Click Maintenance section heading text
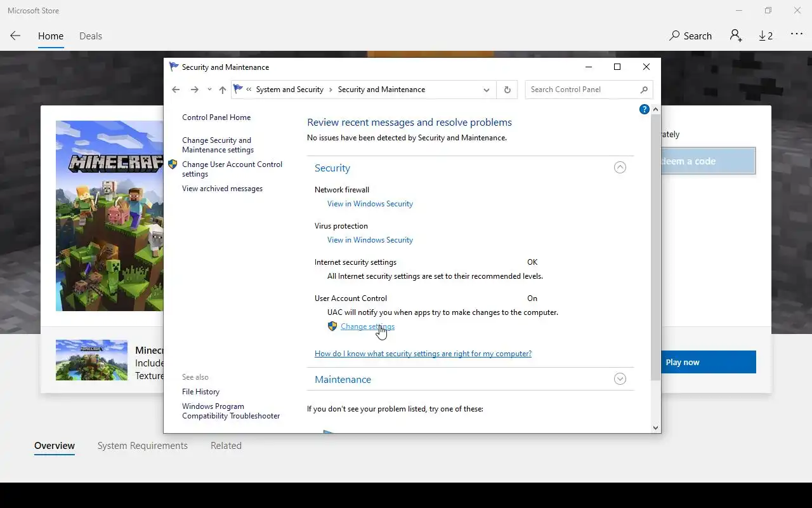Screen dimensions: 812x508 (x=343, y=380)
